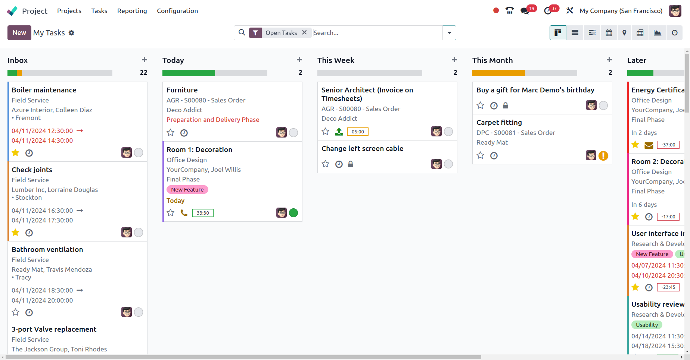Open the Projects menu
Screen dimensions: 690x360
[69, 11]
